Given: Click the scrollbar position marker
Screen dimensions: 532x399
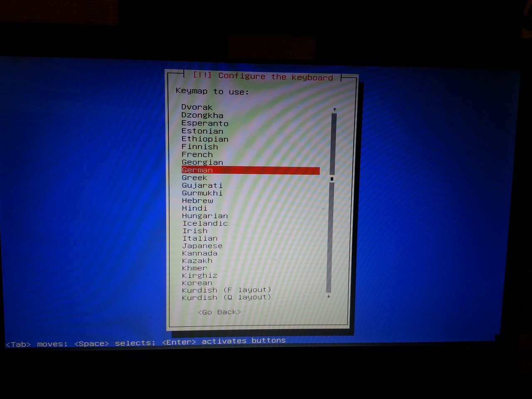Looking at the screenshot, I should click(332, 179).
